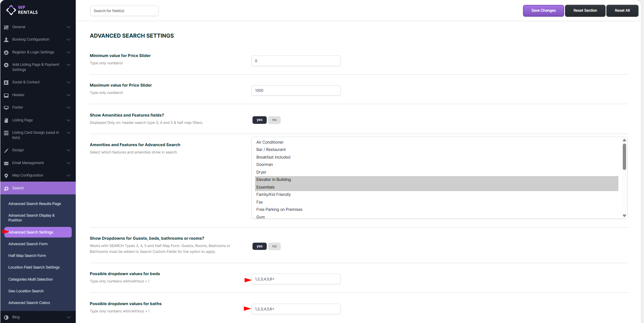This screenshot has height=323, width=644.
Task: Click the Reset Section button
Action: (x=585, y=11)
